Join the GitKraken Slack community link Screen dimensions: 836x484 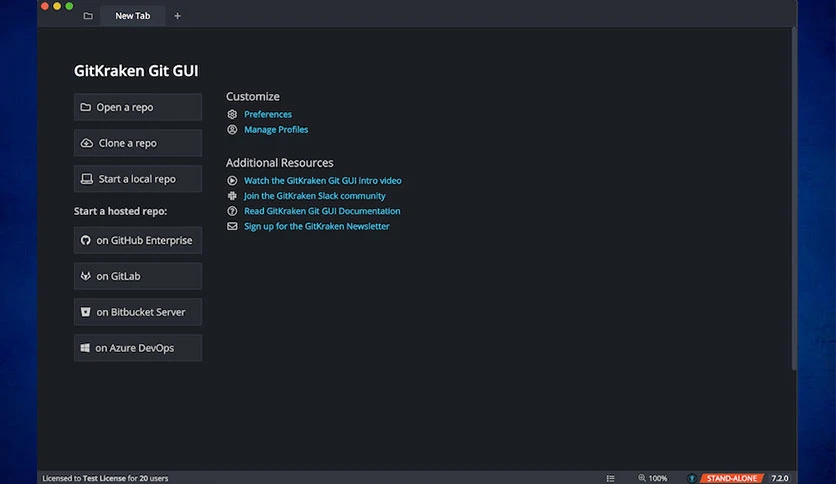point(315,196)
